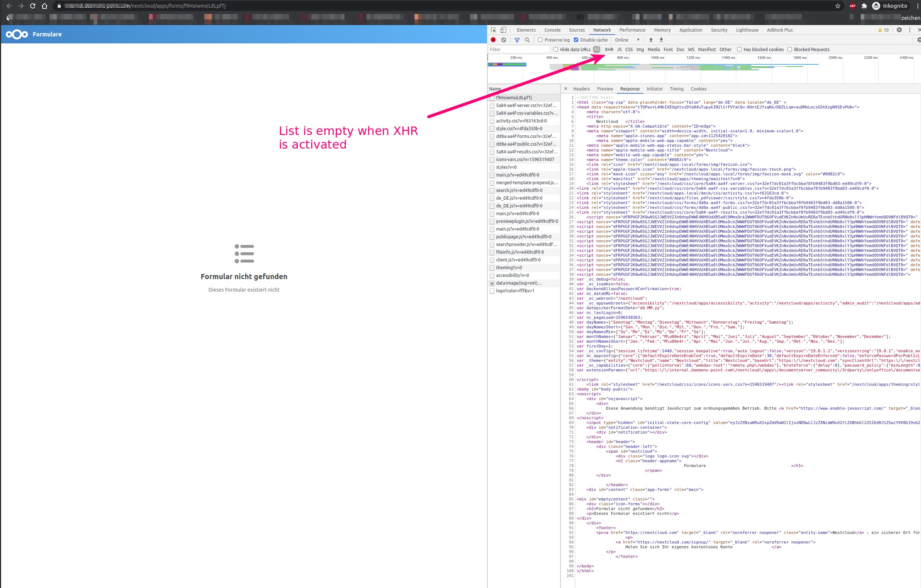Clear the network log
The height and width of the screenshot is (588, 921).
(504, 40)
